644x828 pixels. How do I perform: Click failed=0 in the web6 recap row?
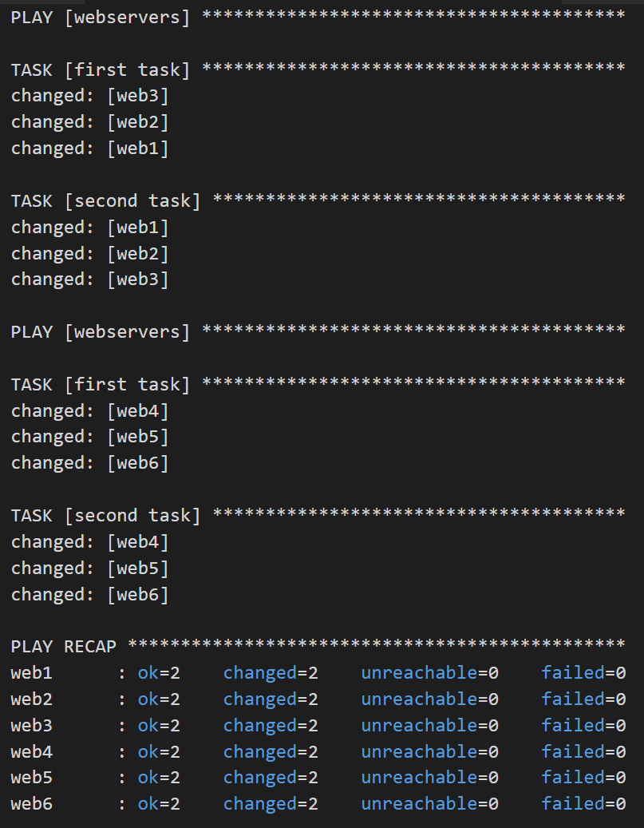[x=583, y=804]
